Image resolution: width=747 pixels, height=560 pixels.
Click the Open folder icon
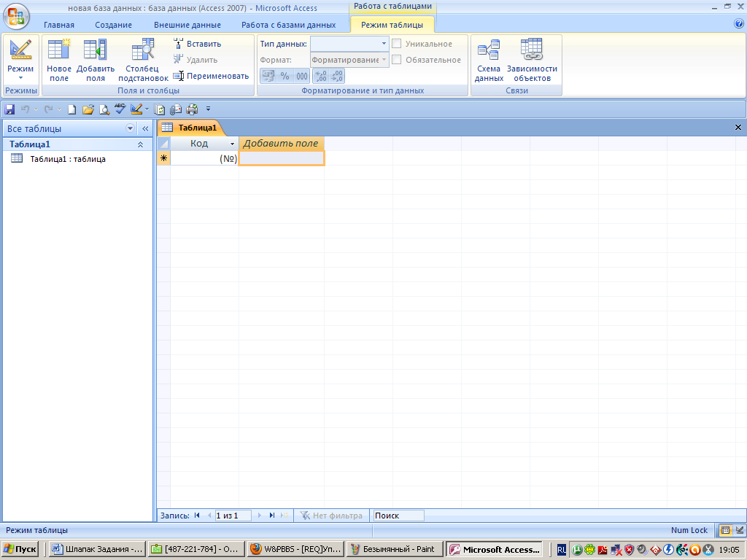point(88,109)
